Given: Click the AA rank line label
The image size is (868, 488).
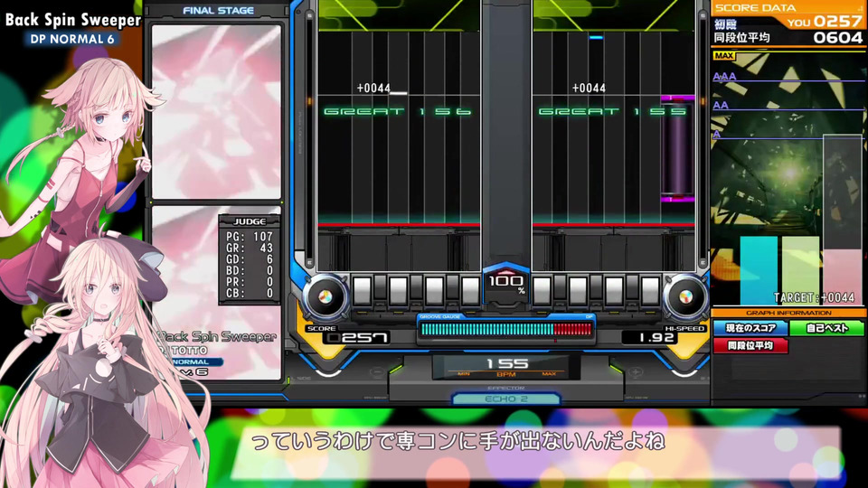Looking at the screenshot, I should point(721,105).
